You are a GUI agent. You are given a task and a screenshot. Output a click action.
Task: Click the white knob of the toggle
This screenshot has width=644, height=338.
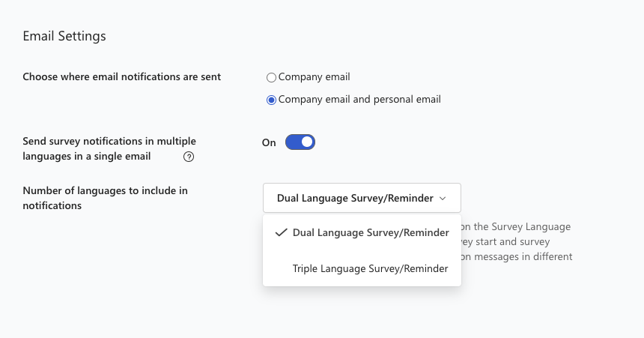pyautogui.click(x=307, y=142)
